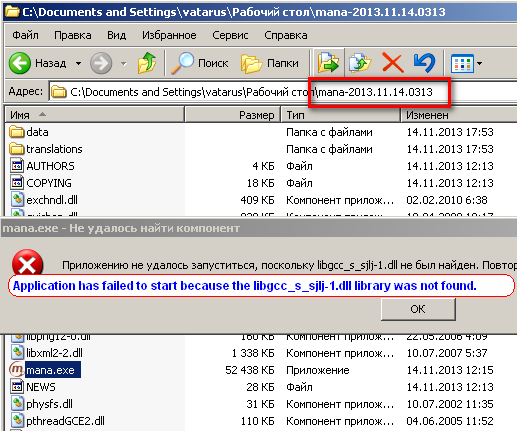Viewport: 517px width, 431px height.
Task: Click the AUTHORS file name
Action: click(x=50, y=166)
